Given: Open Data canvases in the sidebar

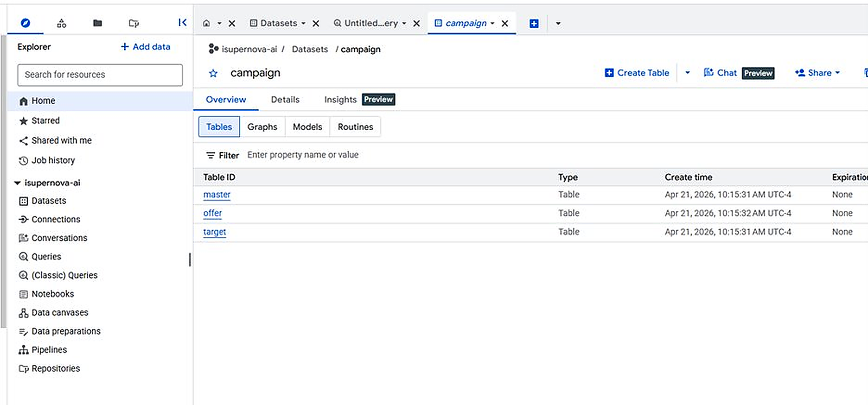Looking at the screenshot, I should tap(53, 313).
